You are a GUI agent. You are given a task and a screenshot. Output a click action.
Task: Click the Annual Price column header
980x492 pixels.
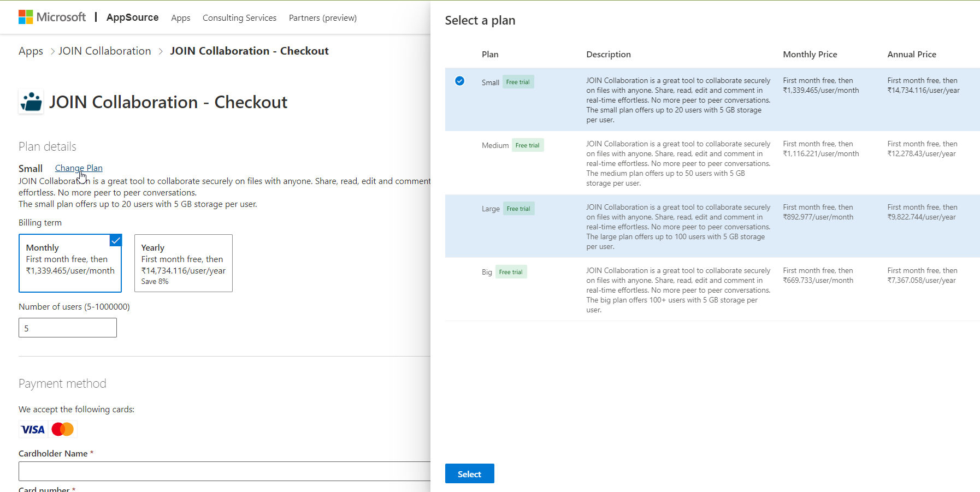[x=912, y=54]
